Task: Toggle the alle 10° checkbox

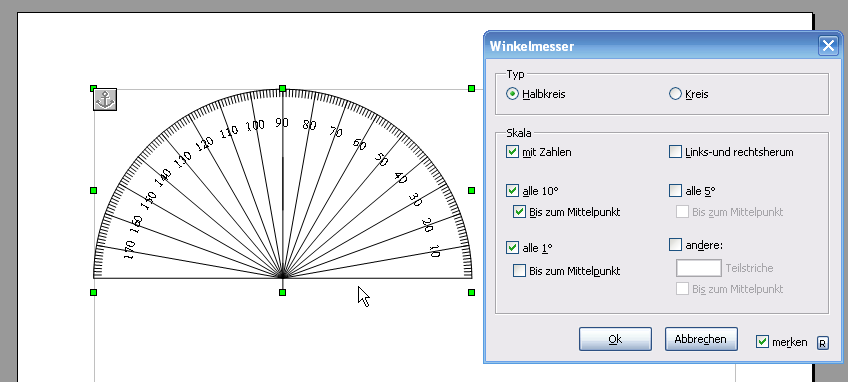Action: pyautogui.click(x=512, y=190)
